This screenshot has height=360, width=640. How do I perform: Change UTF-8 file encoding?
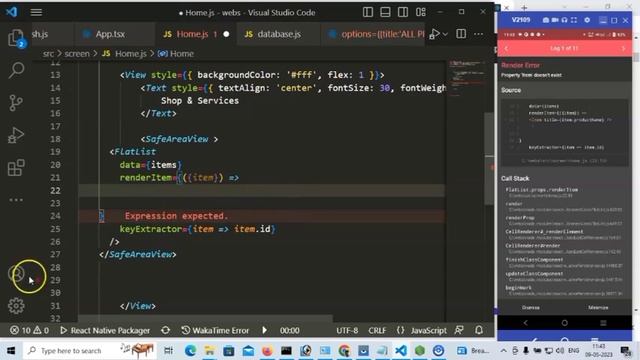tap(347, 330)
